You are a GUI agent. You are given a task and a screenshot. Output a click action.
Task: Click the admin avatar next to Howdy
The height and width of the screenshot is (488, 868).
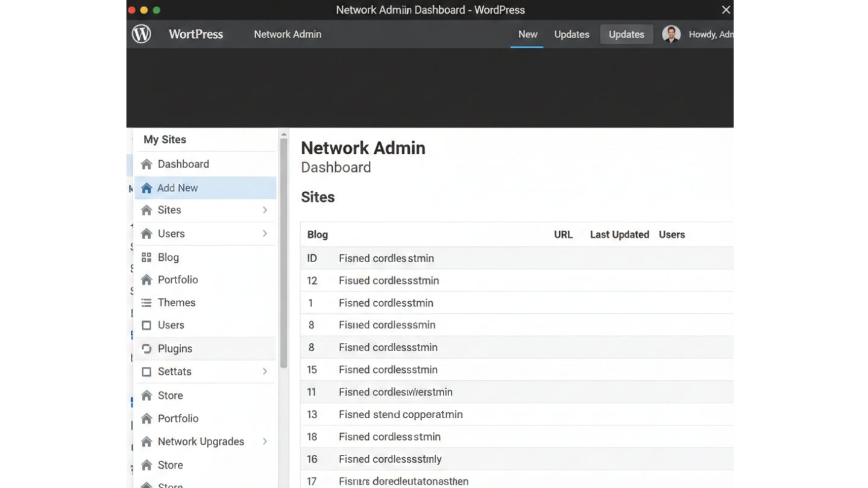pos(671,34)
